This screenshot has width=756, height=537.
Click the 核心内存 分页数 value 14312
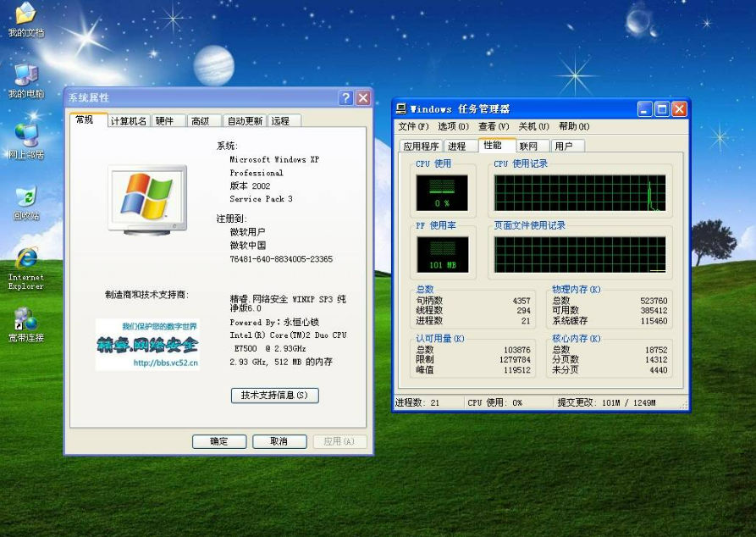click(x=656, y=360)
